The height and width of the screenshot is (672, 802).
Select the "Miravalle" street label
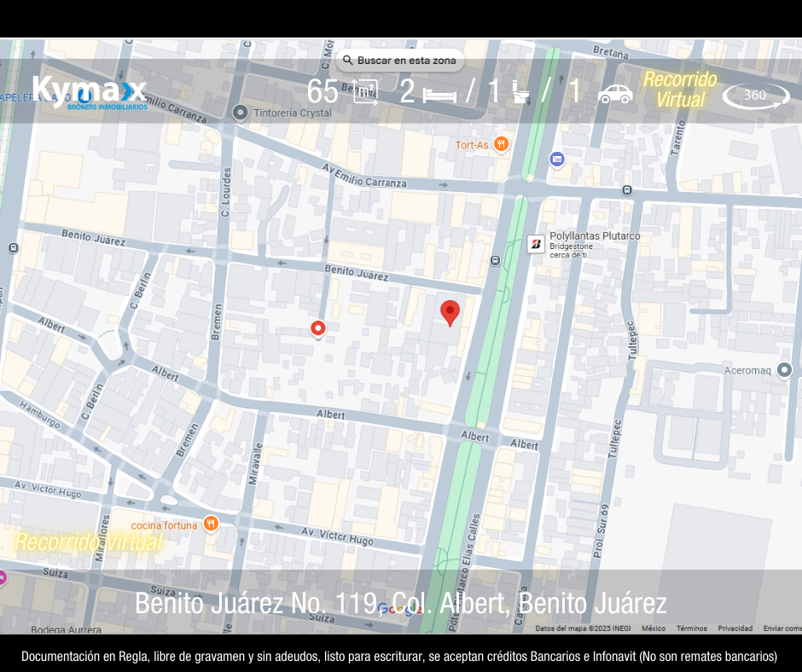pos(254,464)
